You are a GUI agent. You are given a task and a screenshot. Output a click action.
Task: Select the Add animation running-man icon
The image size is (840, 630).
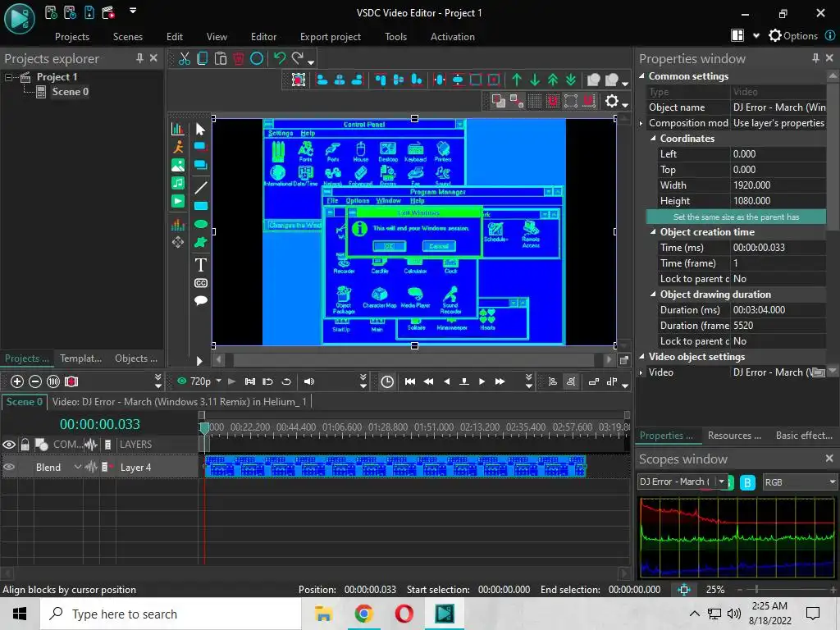click(178, 147)
